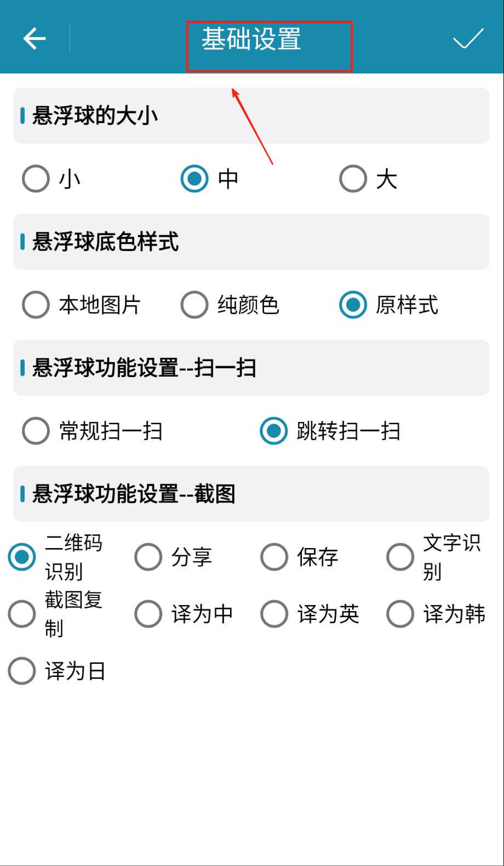
Task: Select 跳转扫一扫 scan mode
Action: pyautogui.click(x=274, y=431)
